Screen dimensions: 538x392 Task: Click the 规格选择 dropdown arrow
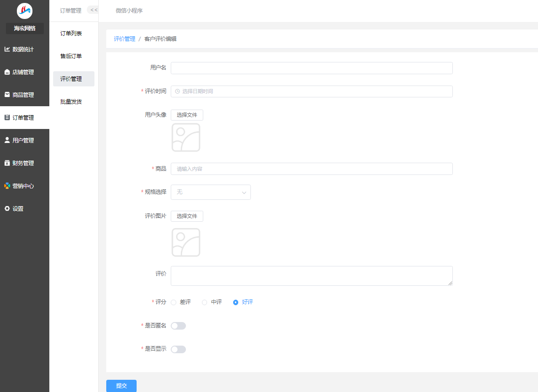[x=244, y=193]
